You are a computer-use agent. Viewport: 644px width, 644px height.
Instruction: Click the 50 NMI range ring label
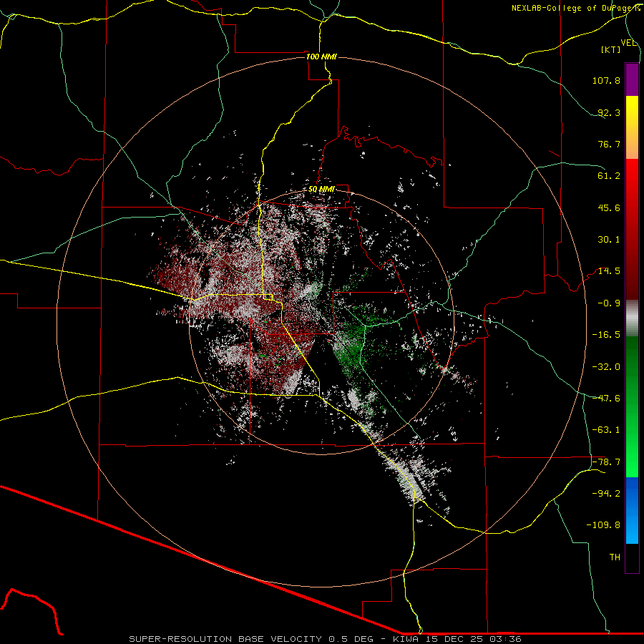point(321,189)
